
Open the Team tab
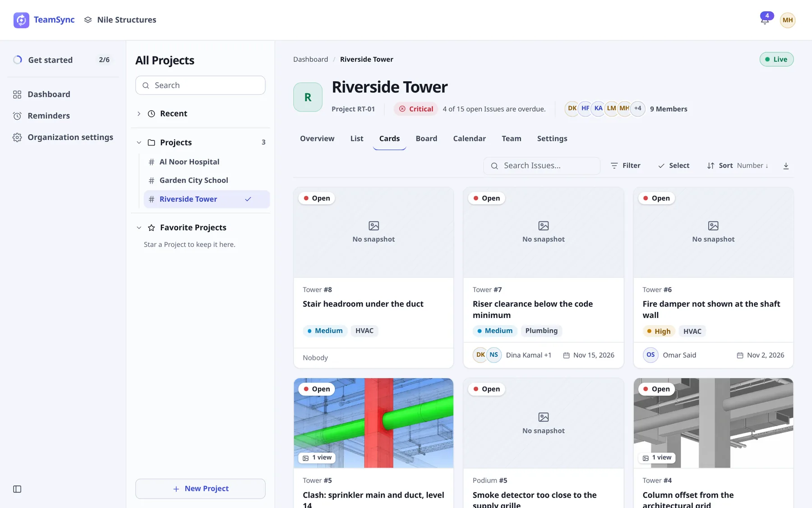coord(511,139)
